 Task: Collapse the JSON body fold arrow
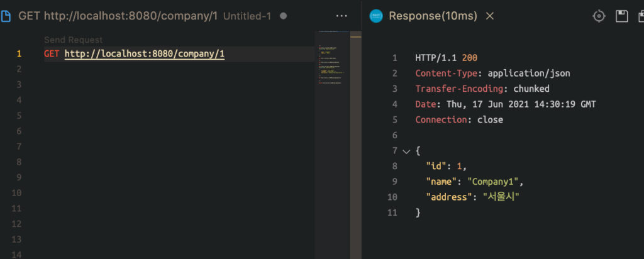pyautogui.click(x=406, y=152)
